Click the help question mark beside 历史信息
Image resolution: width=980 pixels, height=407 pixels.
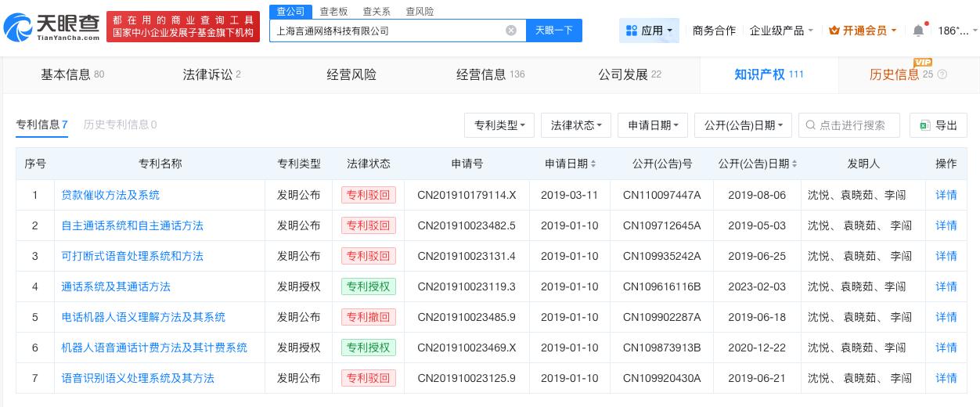[942, 75]
